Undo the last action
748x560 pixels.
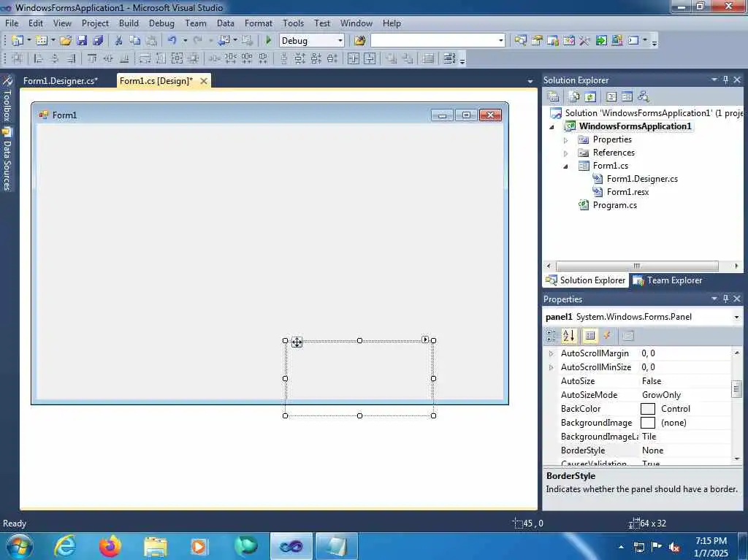tap(172, 41)
